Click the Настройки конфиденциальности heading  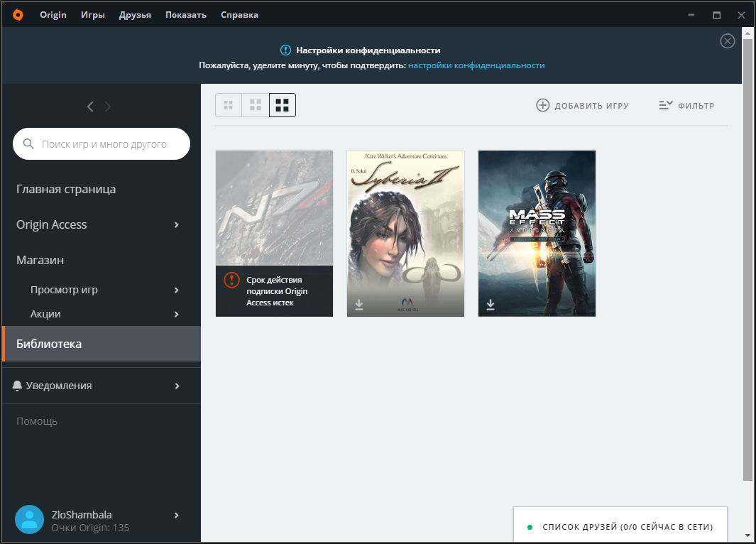368,50
